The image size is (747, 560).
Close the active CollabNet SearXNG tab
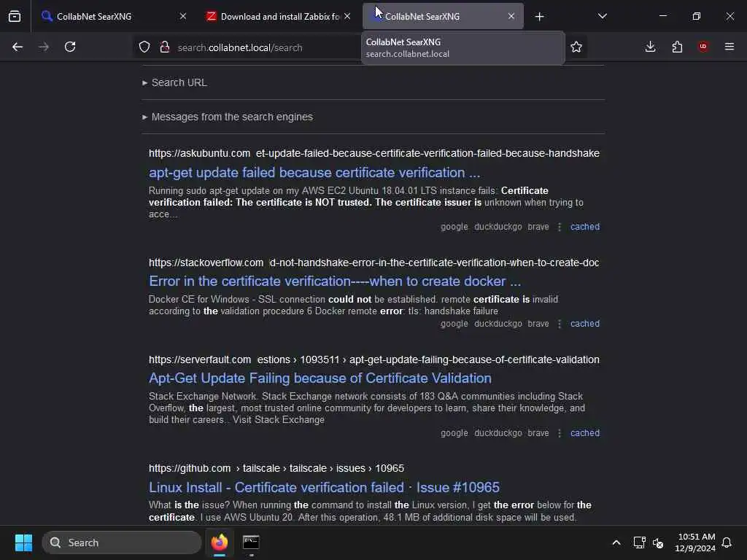(511, 16)
